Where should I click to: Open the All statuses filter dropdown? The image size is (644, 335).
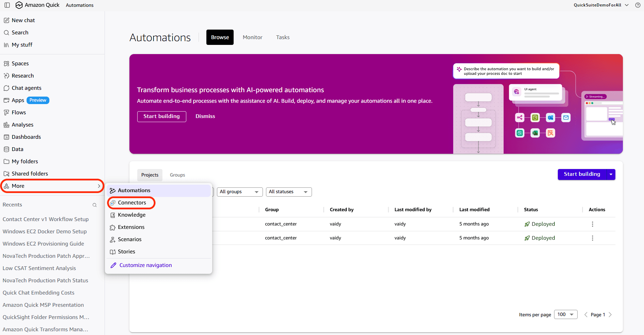289,192
